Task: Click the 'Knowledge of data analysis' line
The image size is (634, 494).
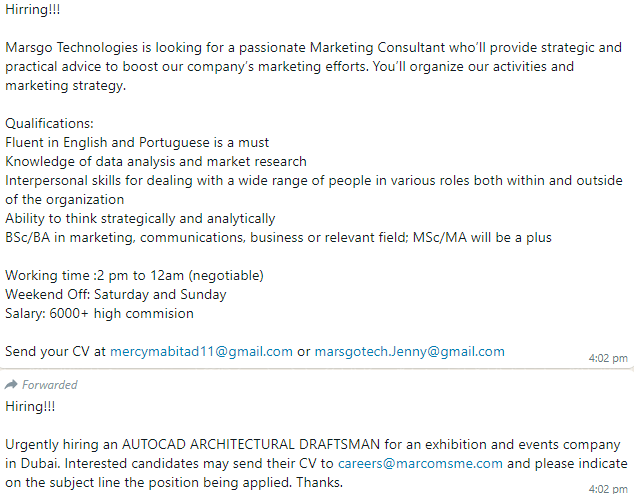Action: [x=156, y=161]
